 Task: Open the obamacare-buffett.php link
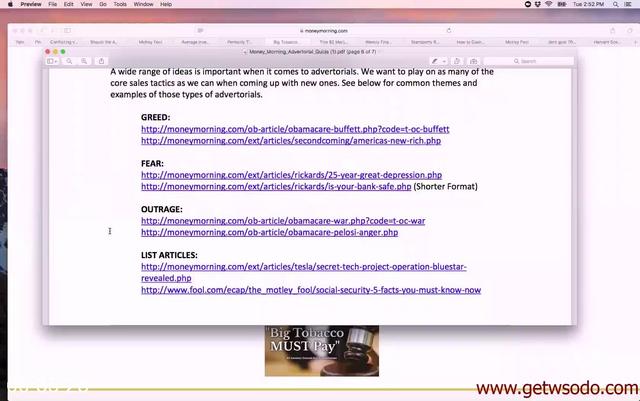point(295,129)
